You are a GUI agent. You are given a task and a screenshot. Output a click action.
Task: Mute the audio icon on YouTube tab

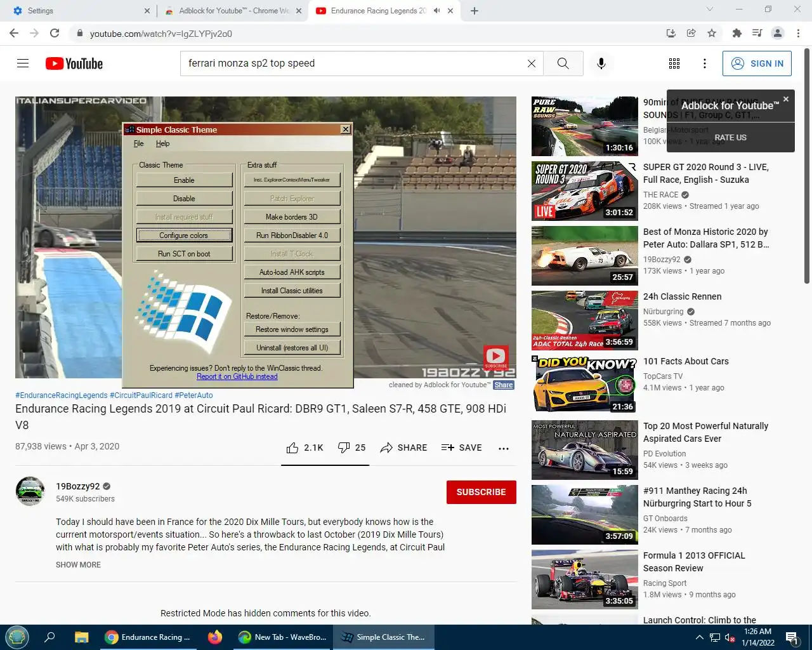click(436, 11)
